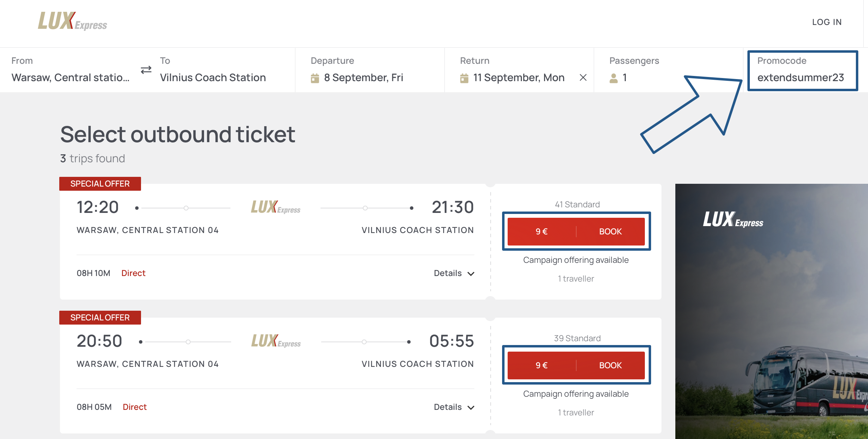Click LUX Express carrier logo on 12:20 trip
868x439 pixels.
pos(275,207)
